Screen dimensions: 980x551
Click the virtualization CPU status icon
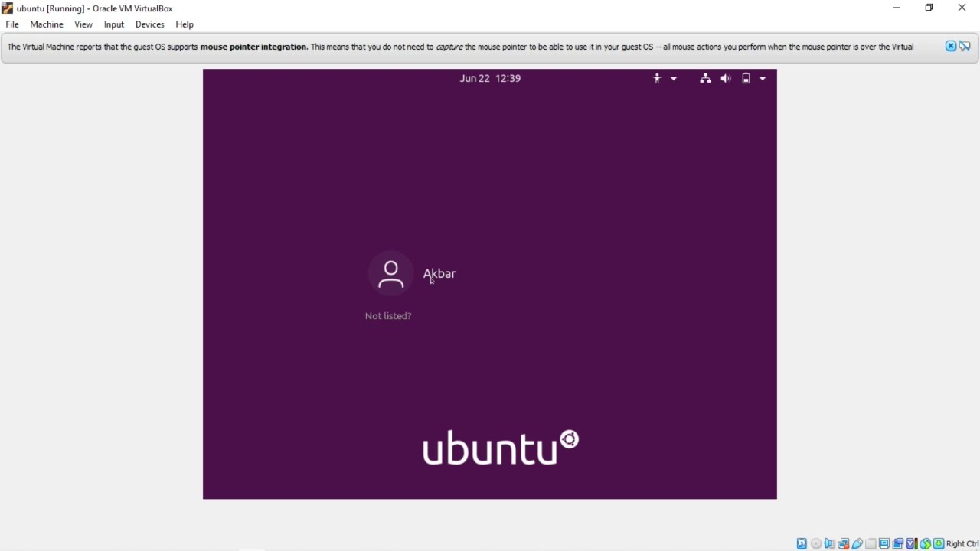912,543
